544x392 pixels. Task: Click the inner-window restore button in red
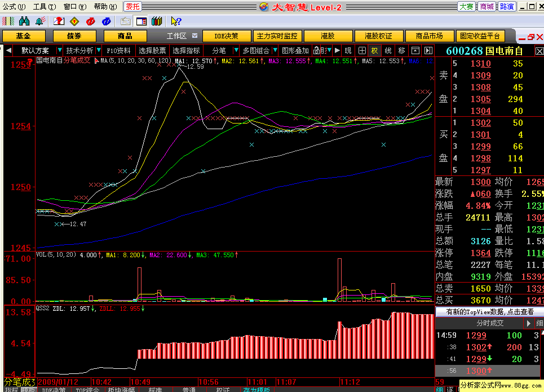(x=531, y=37)
